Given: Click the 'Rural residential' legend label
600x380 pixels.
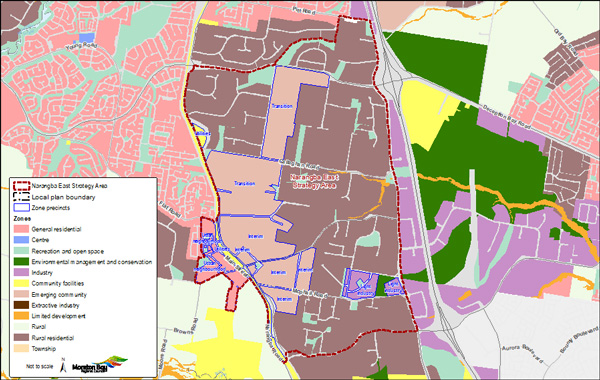Looking at the screenshot, I should pyautogui.click(x=53, y=338).
